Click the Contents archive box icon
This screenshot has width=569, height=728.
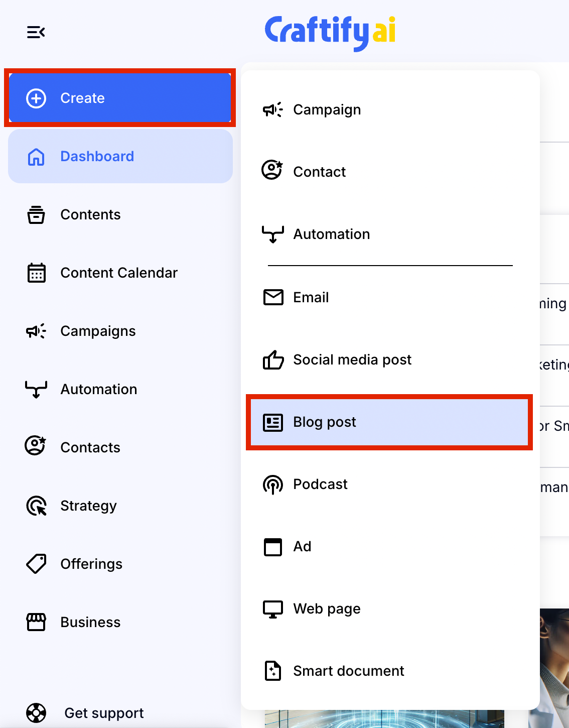click(x=36, y=214)
